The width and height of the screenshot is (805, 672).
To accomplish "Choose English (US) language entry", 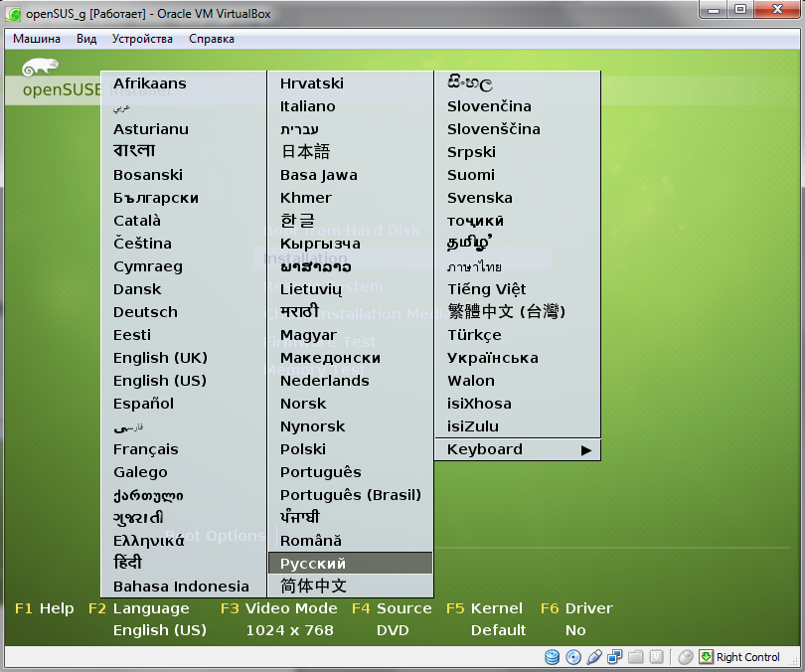I will [184, 381].
